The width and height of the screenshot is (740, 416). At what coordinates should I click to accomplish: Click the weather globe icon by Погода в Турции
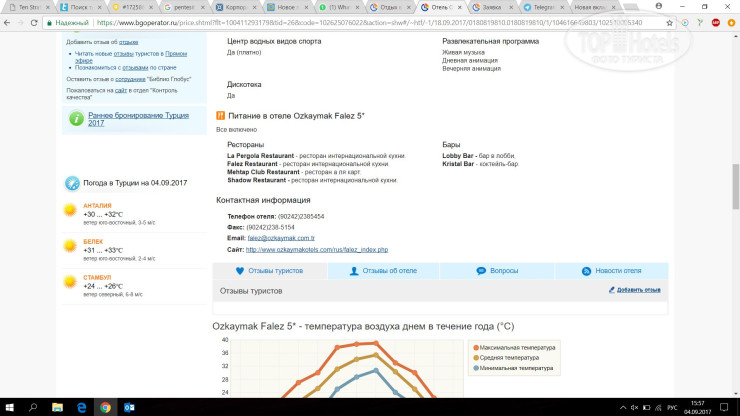point(72,183)
